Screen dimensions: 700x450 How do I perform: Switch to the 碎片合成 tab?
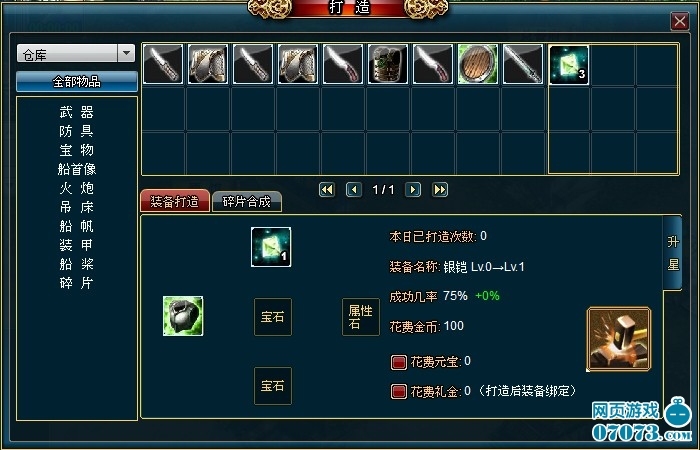point(247,201)
